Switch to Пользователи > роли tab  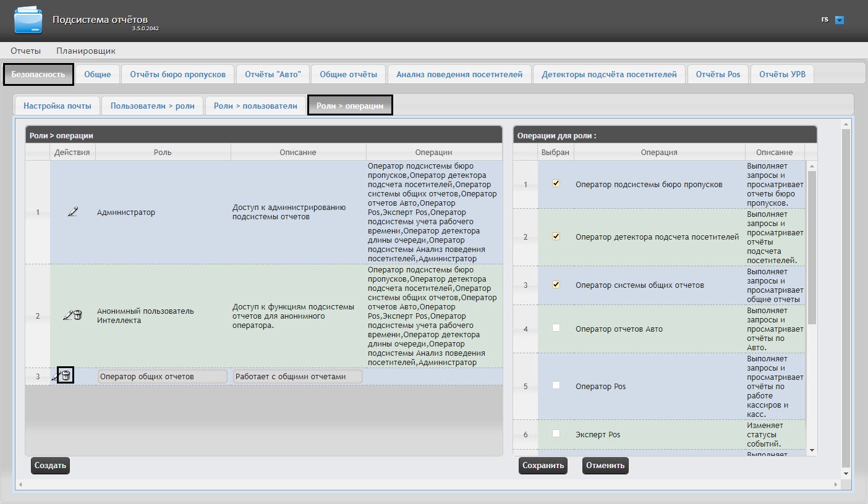coord(153,106)
